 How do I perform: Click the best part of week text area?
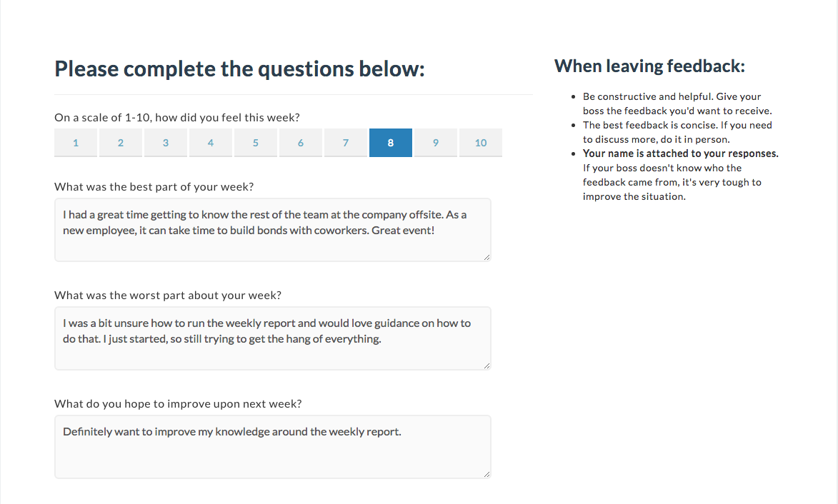click(x=272, y=228)
